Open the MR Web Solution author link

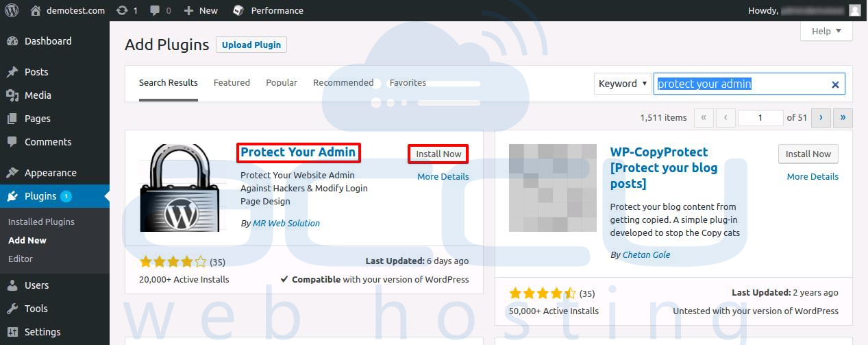coord(286,223)
